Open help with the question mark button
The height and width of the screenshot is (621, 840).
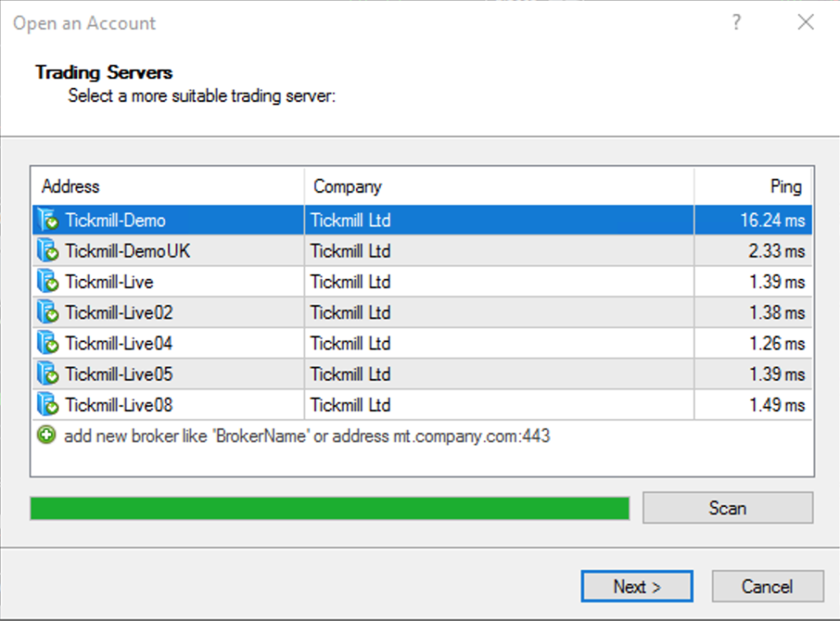point(737,22)
